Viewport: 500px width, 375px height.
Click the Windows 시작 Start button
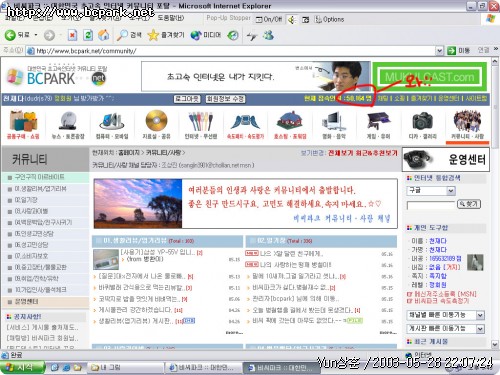pos(22,367)
